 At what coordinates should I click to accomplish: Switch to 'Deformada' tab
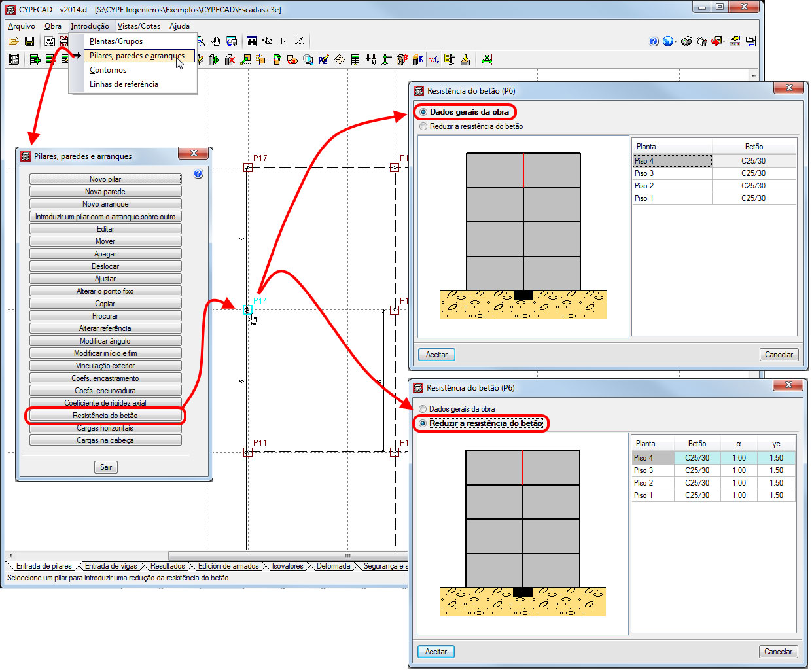pyautogui.click(x=333, y=566)
